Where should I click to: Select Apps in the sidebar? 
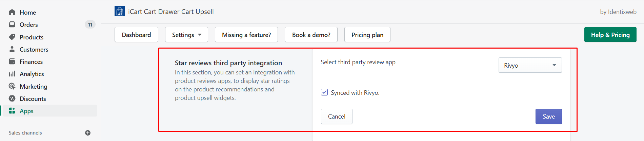click(49, 111)
